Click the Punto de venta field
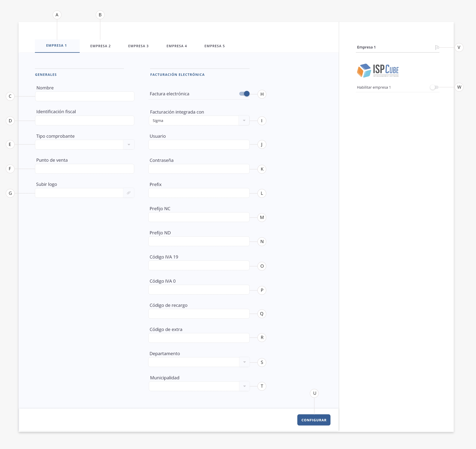 85,169
